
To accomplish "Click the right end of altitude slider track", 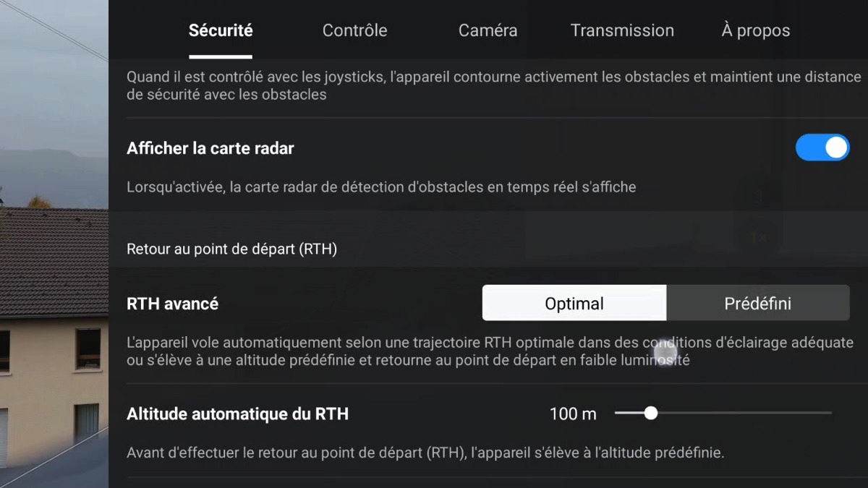I will pyautogui.click(x=829, y=413).
